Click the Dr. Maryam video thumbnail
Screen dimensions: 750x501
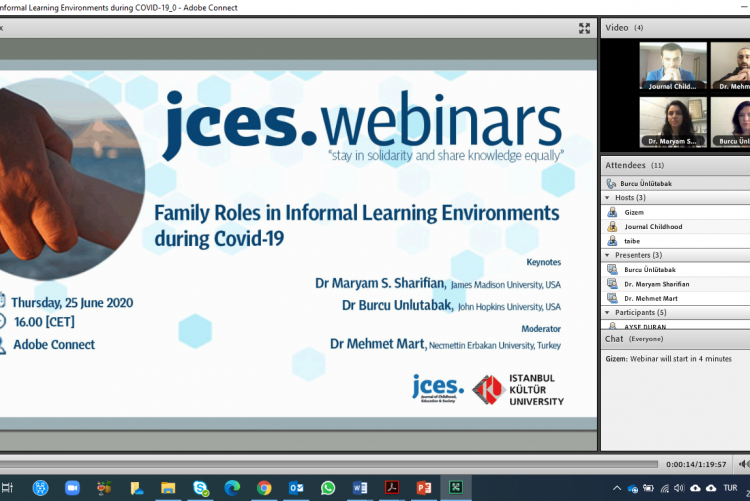pos(673,121)
